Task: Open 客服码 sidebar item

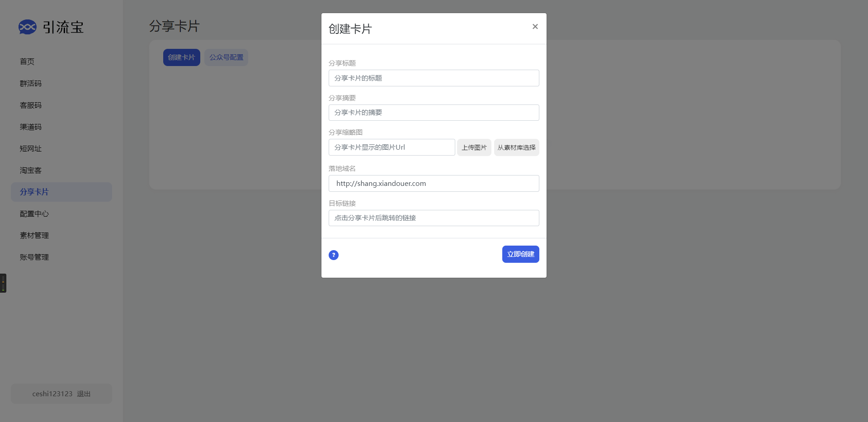Action: point(61,105)
